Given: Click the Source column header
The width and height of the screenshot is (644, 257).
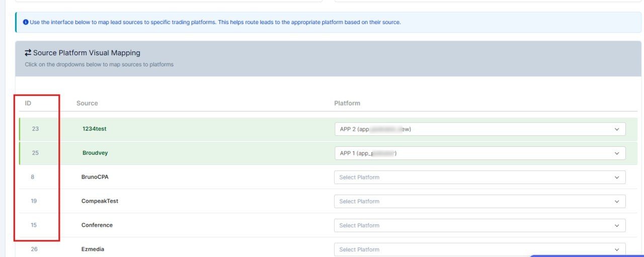Looking at the screenshot, I should pyautogui.click(x=87, y=103).
